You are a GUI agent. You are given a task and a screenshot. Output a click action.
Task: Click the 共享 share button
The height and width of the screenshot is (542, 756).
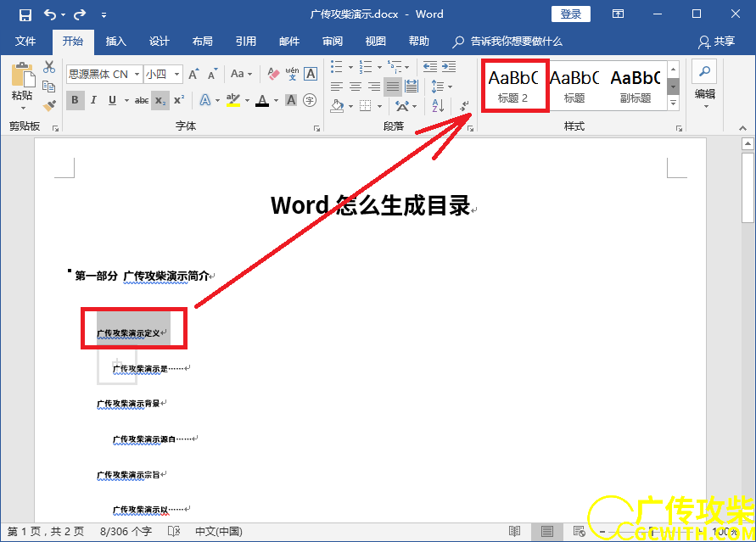(717, 42)
